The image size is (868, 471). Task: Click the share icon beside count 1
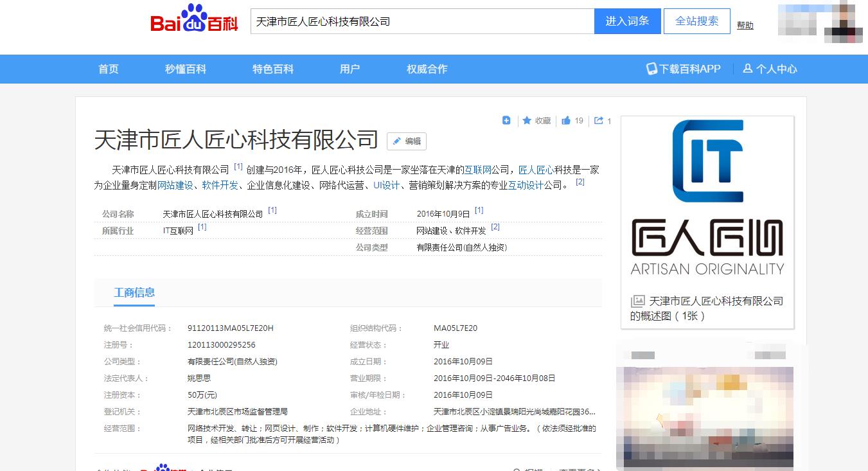(x=599, y=120)
